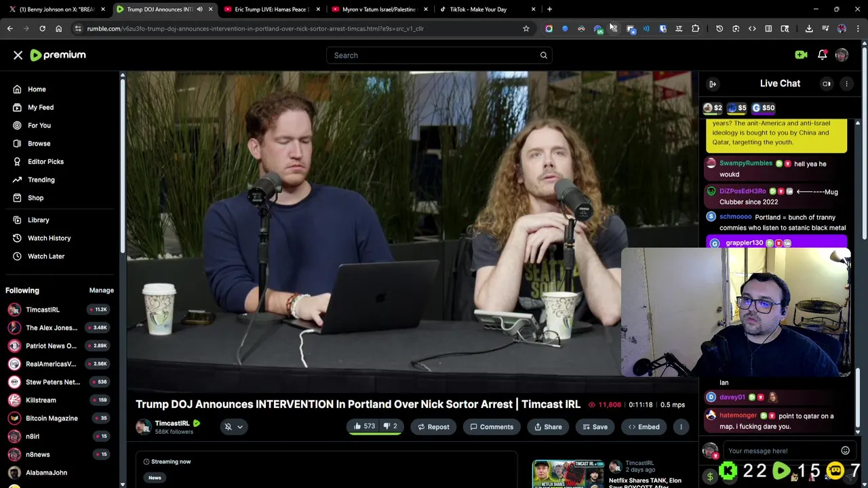868x488 pixels.
Task: Open a new browser tab
Action: coord(549,9)
